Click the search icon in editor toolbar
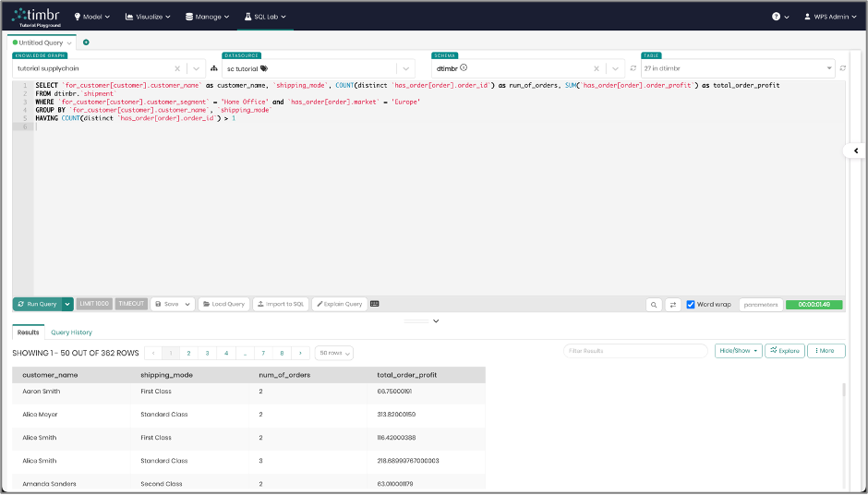The width and height of the screenshot is (868, 495). [x=654, y=305]
